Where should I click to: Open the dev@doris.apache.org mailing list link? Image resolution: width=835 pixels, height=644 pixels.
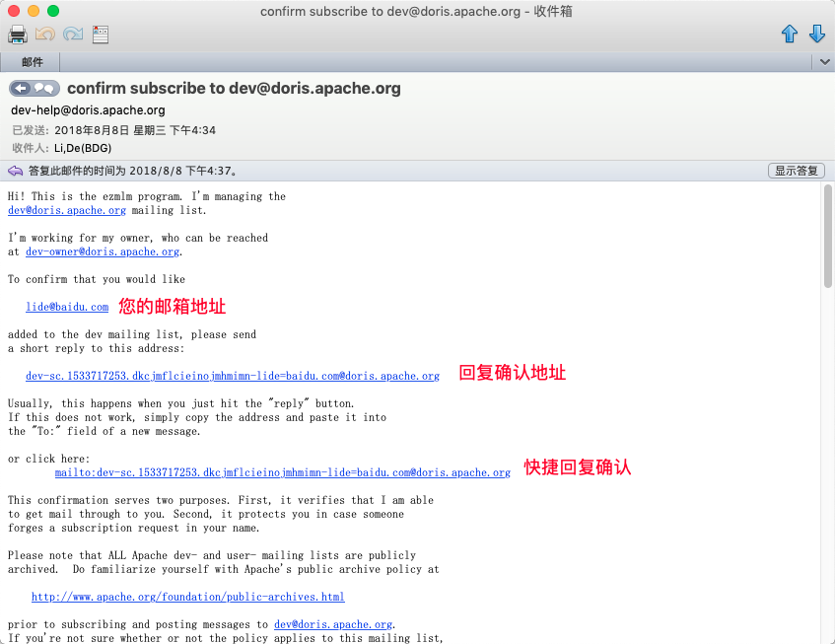67,210
